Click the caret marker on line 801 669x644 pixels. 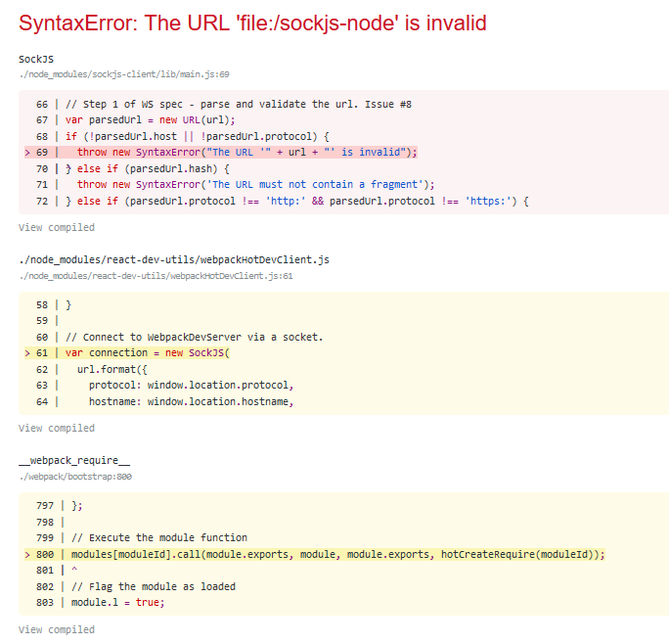(74, 570)
